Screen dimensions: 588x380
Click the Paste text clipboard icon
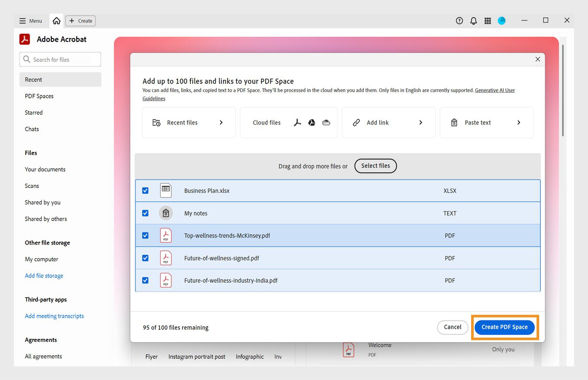point(454,122)
